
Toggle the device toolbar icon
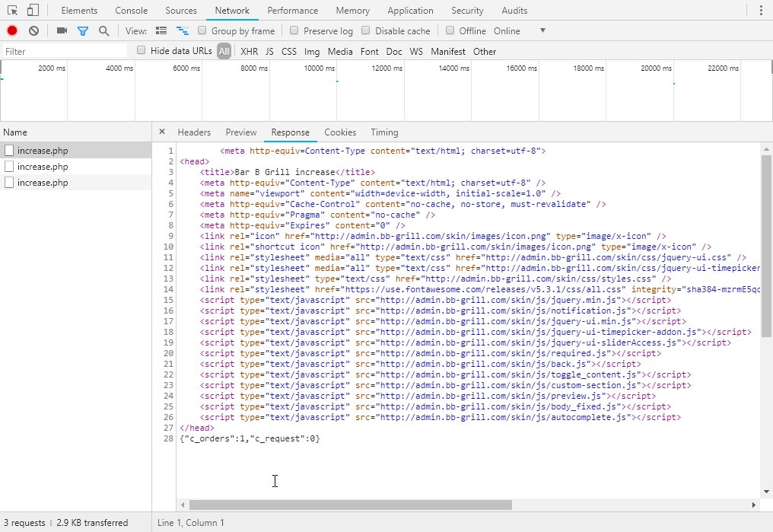tap(33, 11)
